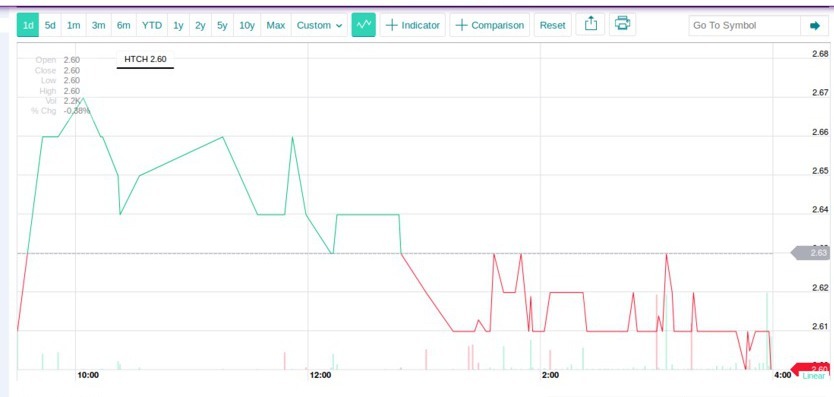This screenshot has width=834, height=397.
Task: Click the 12:00 time axis label
Action: pyautogui.click(x=320, y=375)
